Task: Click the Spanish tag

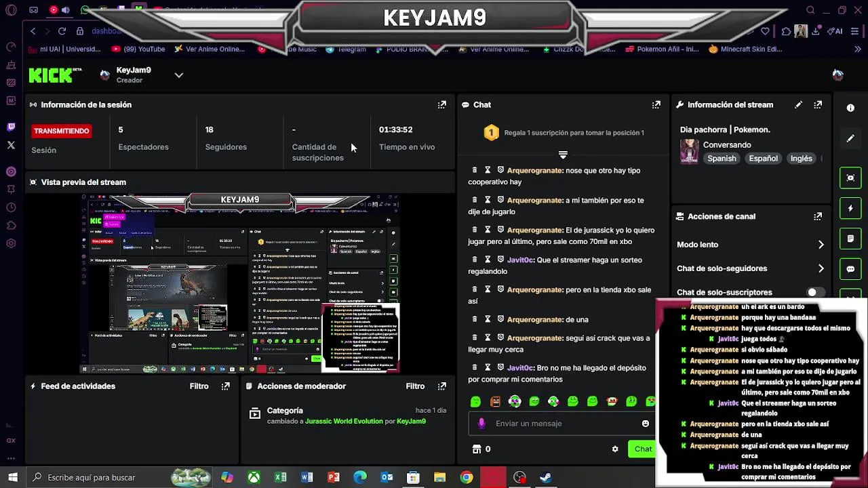Action: point(722,159)
